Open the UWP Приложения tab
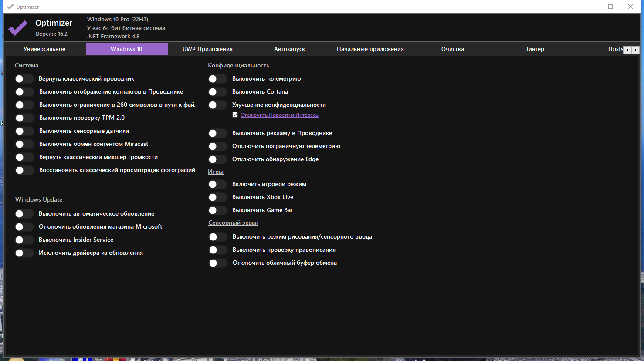Screen dimensions: 644x361 point(207,49)
